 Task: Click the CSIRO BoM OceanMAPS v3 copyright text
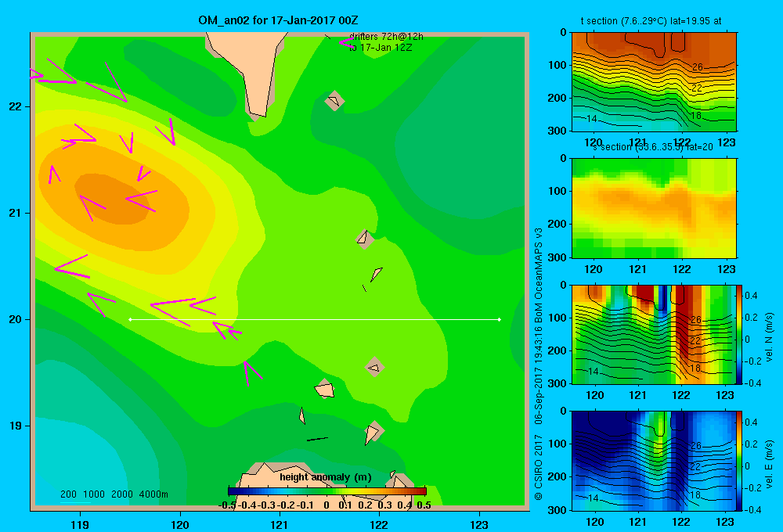[539, 365]
